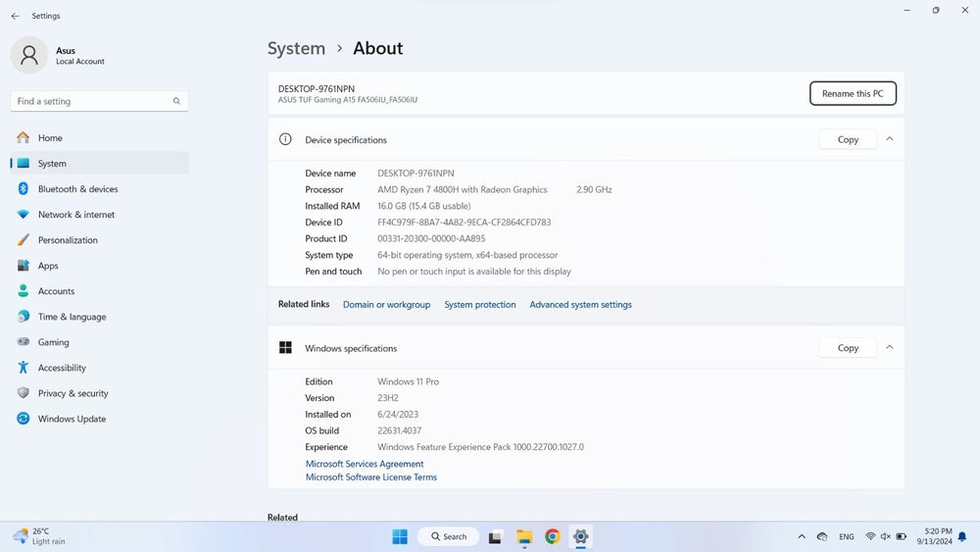Click the Windows Update refresh icon
The image size is (980, 552).
pos(24,419)
